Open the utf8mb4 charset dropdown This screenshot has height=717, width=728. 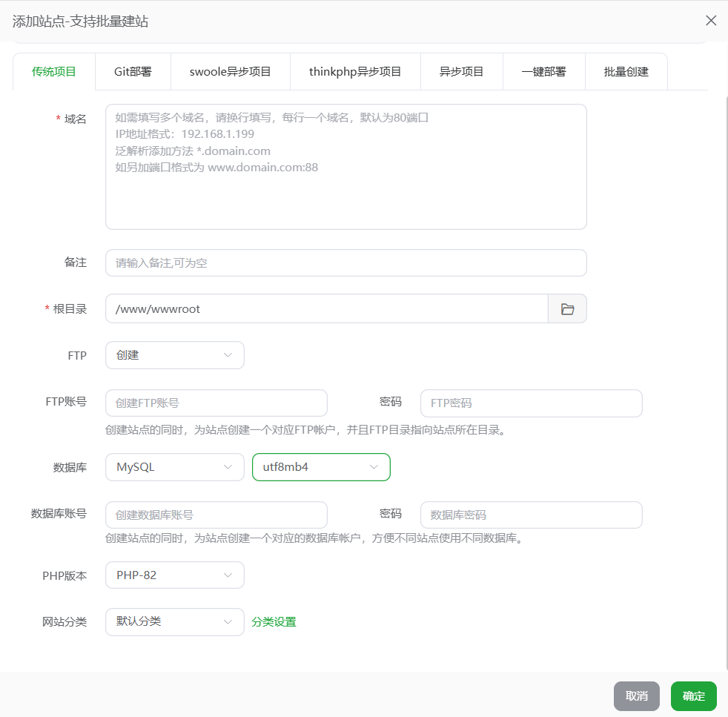[x=321, y=467]
